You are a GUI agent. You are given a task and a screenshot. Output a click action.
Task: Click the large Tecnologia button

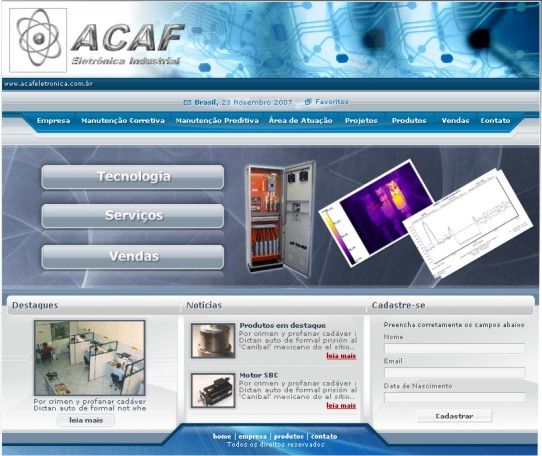coord(133,177)
